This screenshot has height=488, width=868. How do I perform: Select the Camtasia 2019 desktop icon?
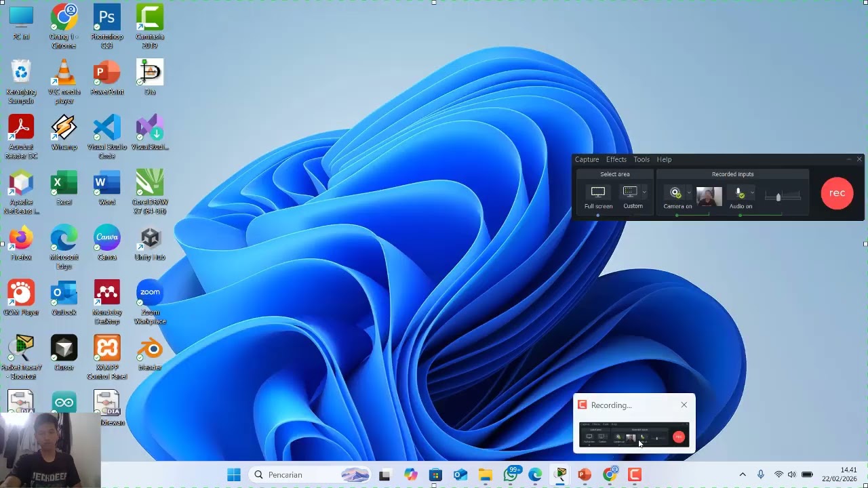click(x=149, y=27)
